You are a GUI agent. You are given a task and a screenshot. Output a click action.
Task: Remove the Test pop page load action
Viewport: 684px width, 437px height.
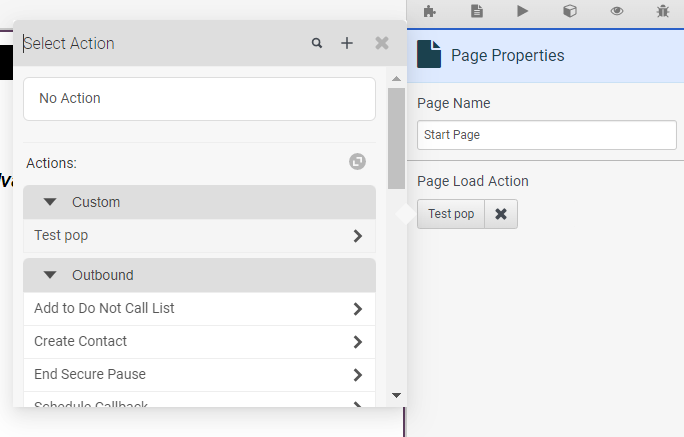(501, 214)
